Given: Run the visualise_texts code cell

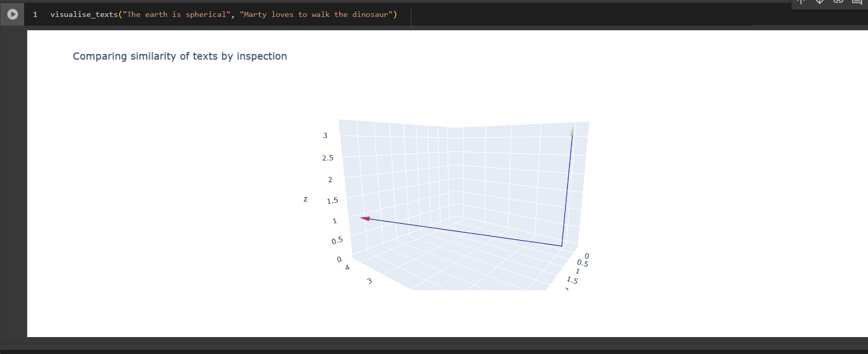Looking at the screenshot, I should pyautogui.click(x=12, y=14).
